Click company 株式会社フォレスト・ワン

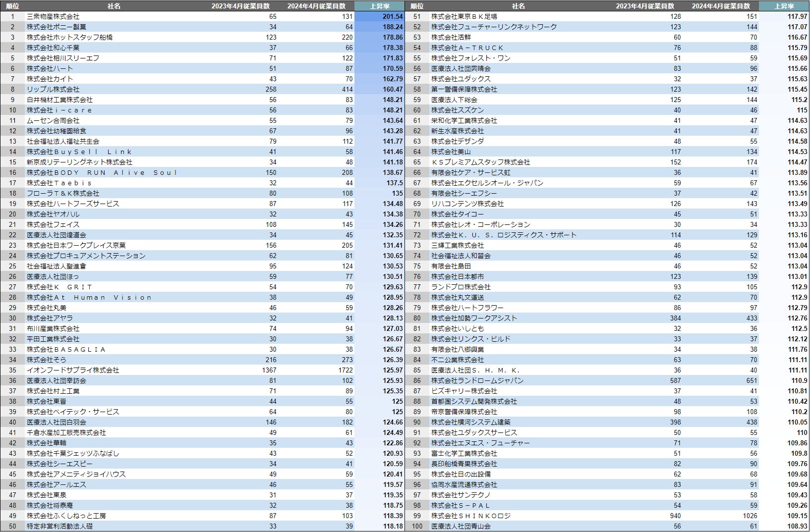coord(519,58)
